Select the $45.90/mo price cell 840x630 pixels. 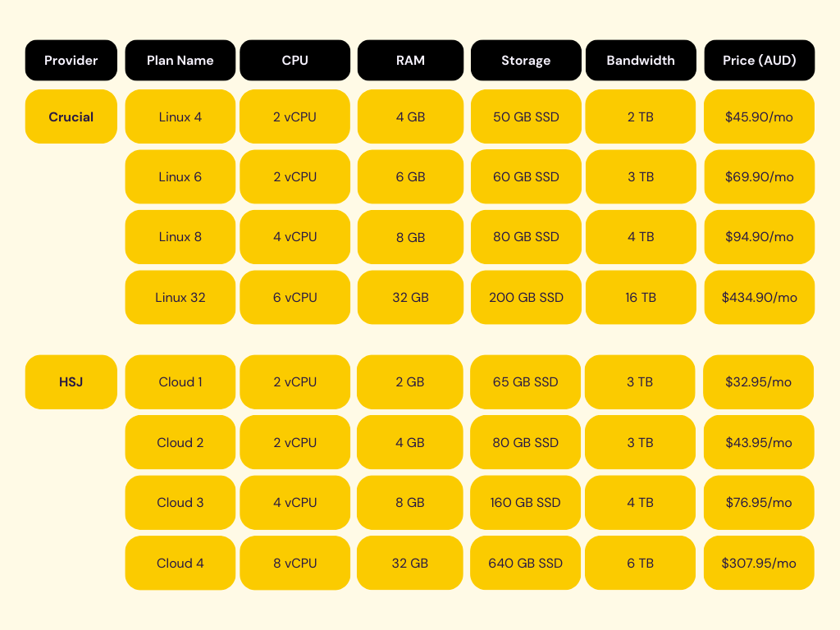point(760,116)
